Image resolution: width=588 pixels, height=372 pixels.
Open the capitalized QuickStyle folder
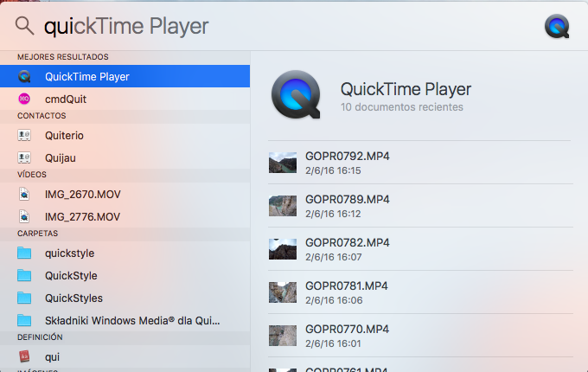125,276
